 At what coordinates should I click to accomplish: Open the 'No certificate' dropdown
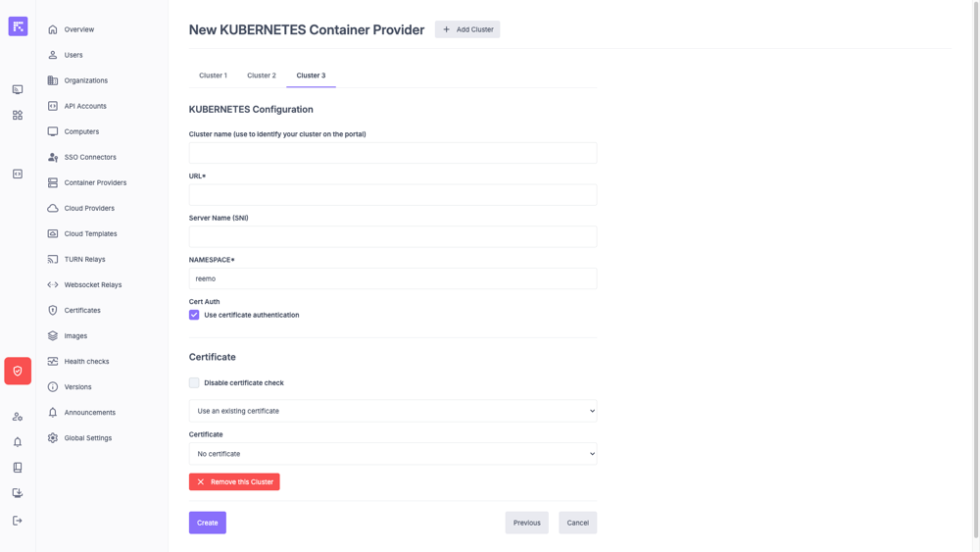click(392, 454)
